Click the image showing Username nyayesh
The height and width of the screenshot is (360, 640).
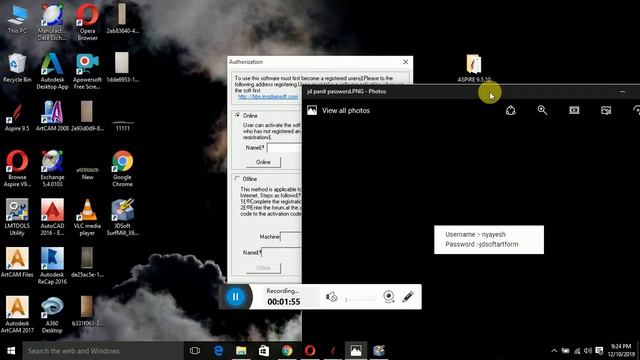pyautogui.click(x=489, y=240)
